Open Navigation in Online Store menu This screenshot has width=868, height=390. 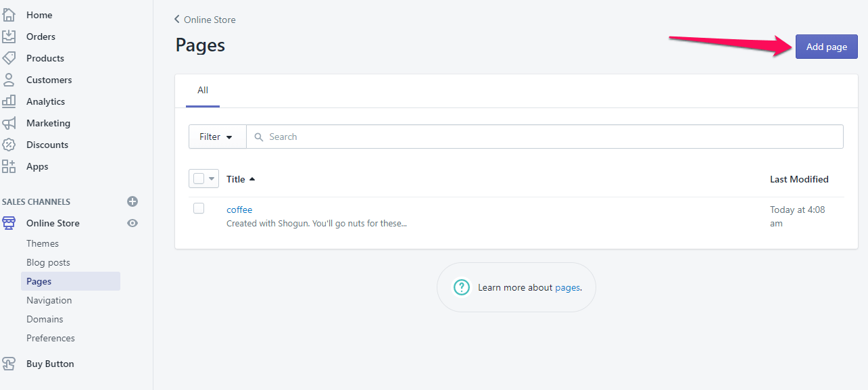tap(49, 300)
